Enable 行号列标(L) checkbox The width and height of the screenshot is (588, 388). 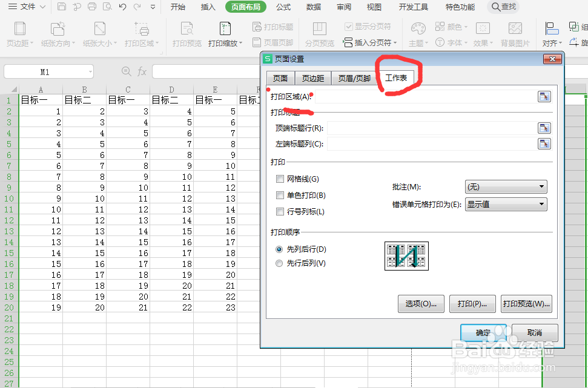(x=280, y=212)
